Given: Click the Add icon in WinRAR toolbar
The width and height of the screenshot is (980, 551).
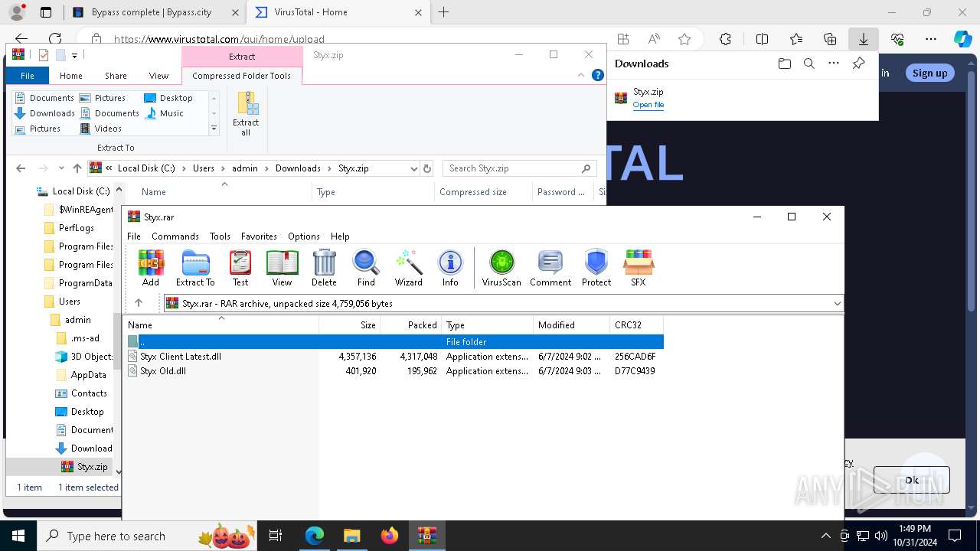Looking at the screenshot, I should 151,269.
